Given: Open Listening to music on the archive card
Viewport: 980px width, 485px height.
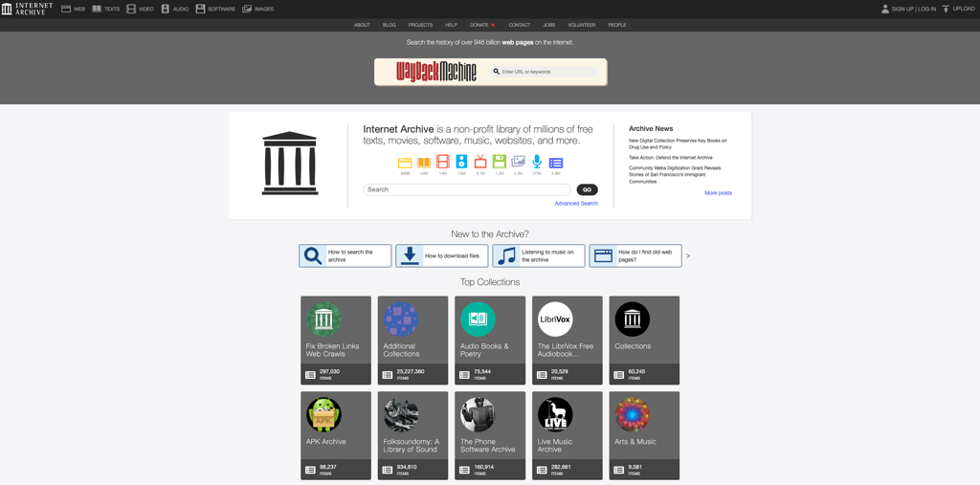Looking at the screenshot, I should click(x=539, y=255).
